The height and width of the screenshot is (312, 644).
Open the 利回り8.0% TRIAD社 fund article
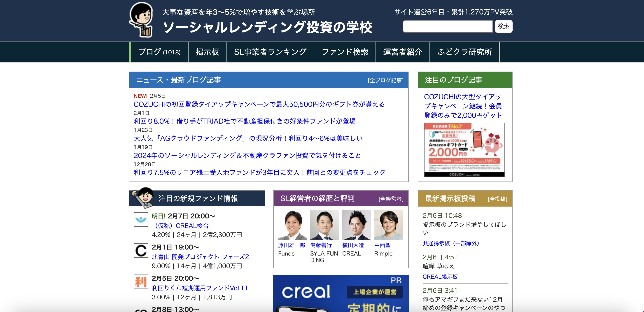coord(245,121)
